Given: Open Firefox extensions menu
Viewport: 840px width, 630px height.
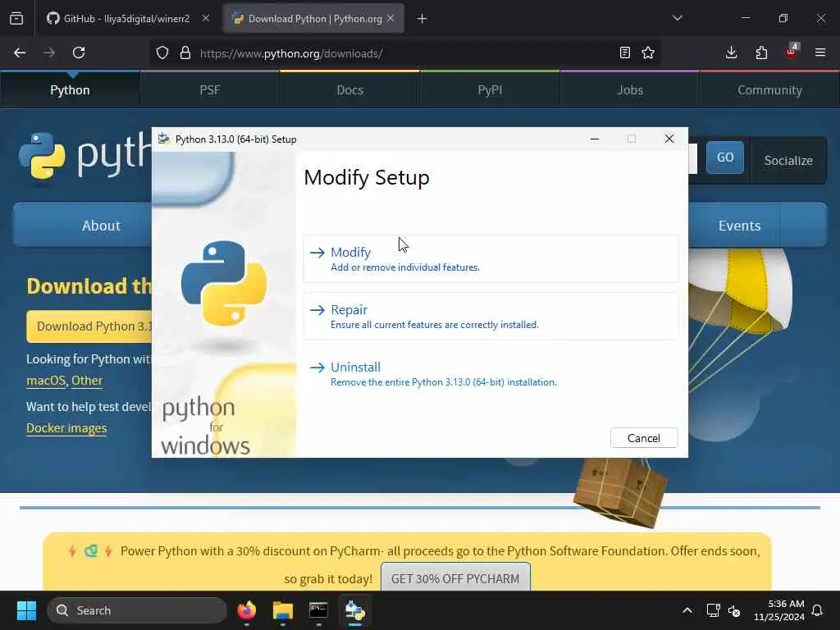Looking at the screenshot, I should coord(761,52).
